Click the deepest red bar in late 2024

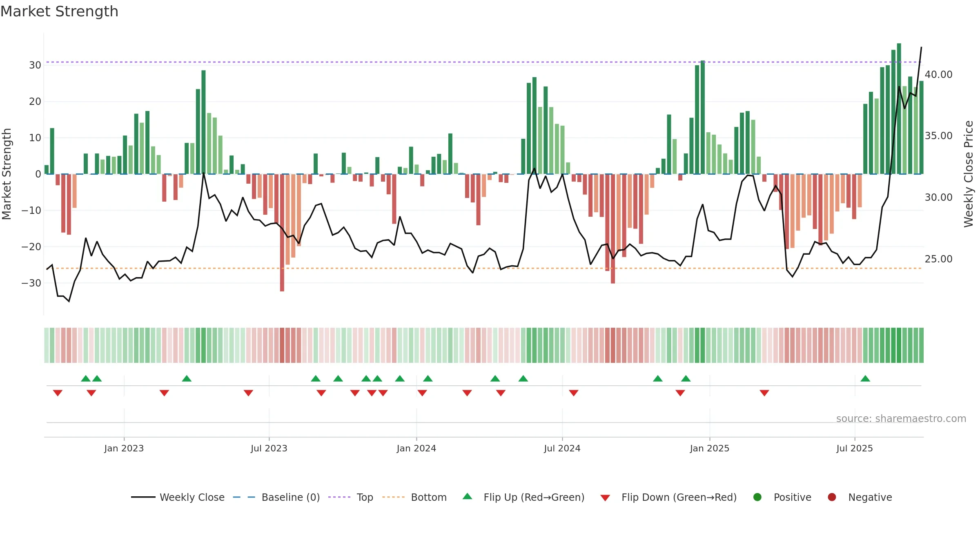click(613, 229)
